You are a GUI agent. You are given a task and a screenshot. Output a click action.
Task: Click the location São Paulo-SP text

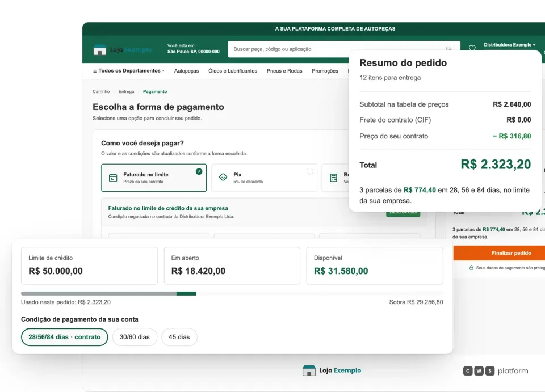pyautogui.click(x=193, y=52)
